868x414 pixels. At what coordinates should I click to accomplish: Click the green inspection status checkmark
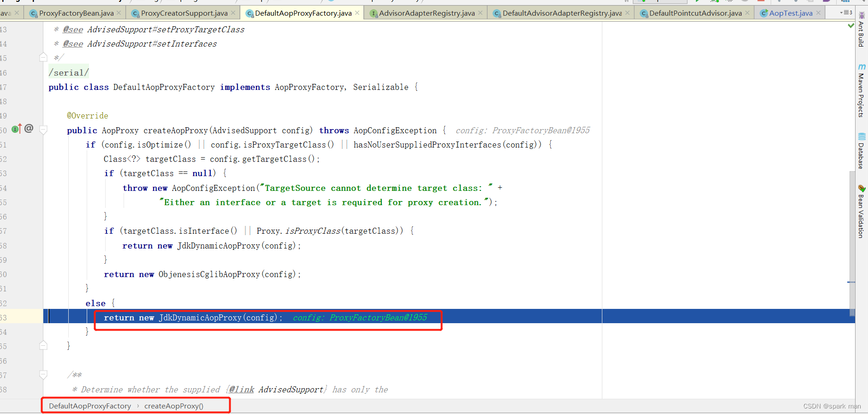pos(851,25)
